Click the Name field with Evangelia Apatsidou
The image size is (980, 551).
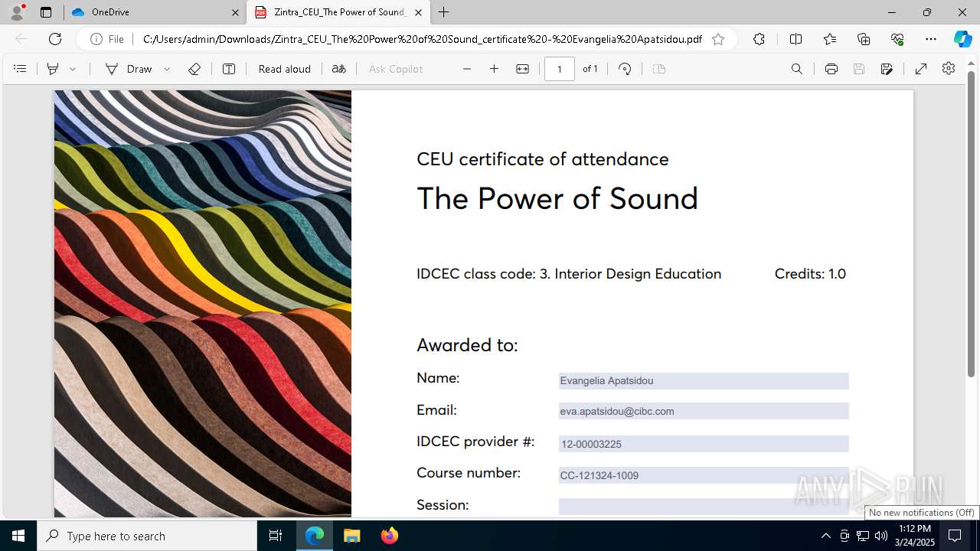coord(704,380)
